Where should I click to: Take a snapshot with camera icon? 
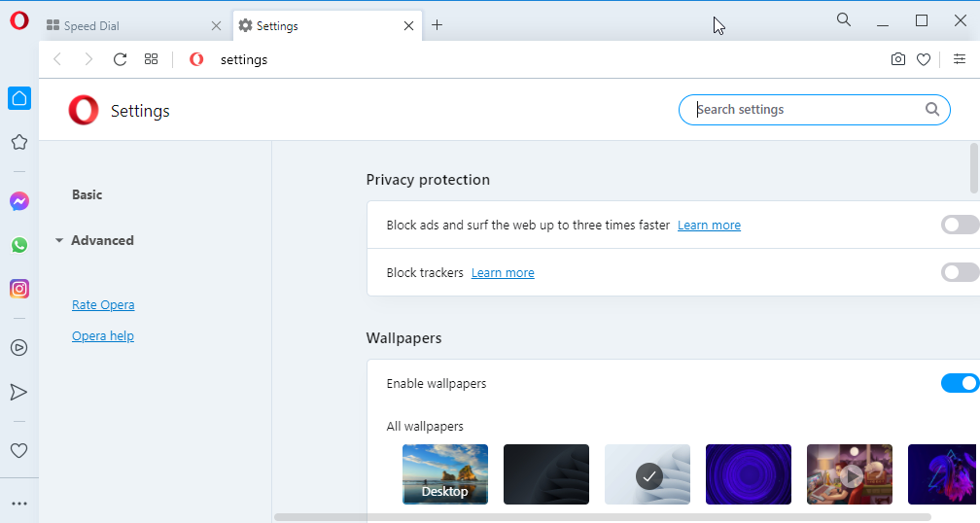[x=898, y=59]
